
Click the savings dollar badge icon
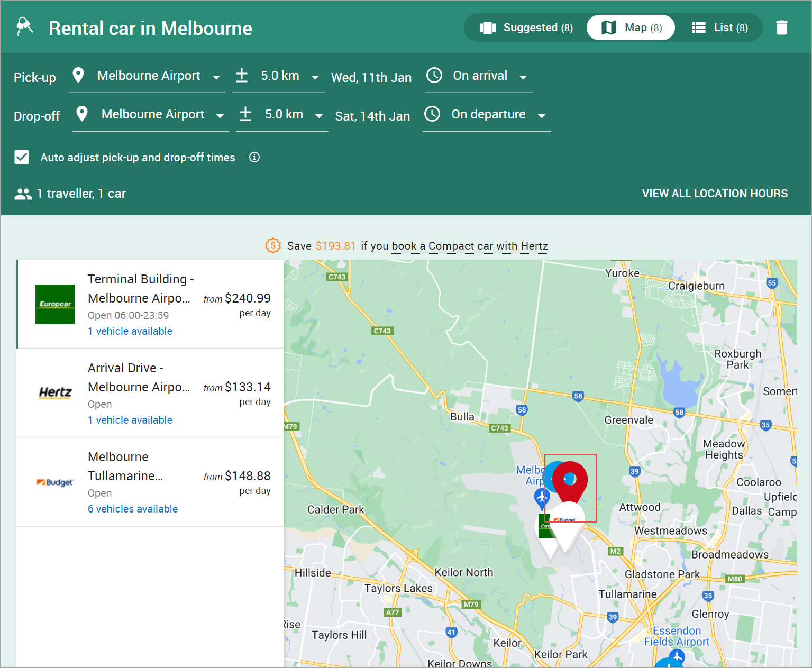pos(273,245)
